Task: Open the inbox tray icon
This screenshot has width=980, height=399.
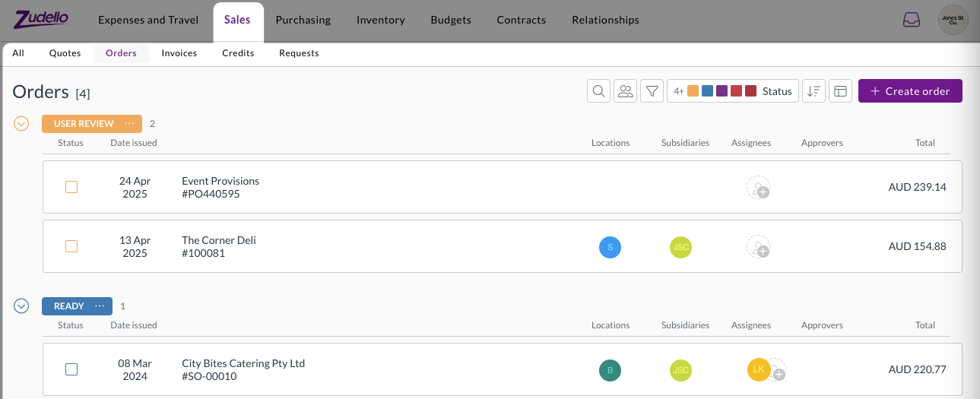Action: pyautogui.click(x=911, y=20)
